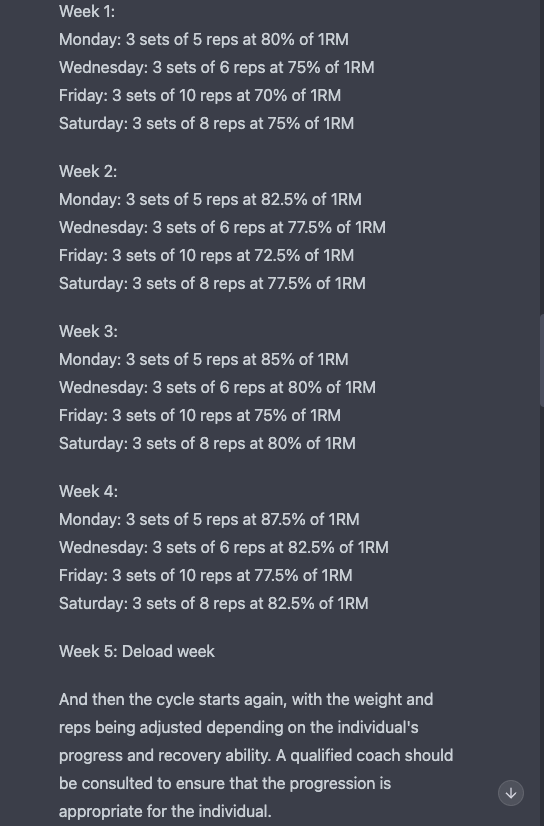
Task: Click the Monday 82.5% of 1RM line
Action: (x=211, y=200)
